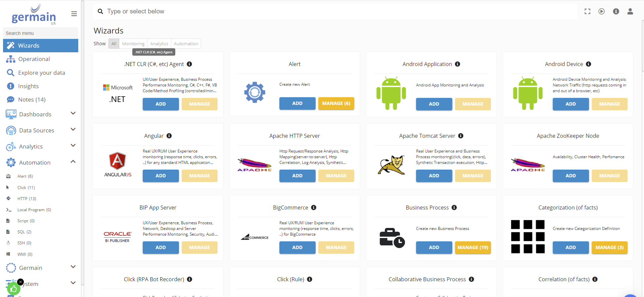The width and height of the screenshot is (644, 297).
Task: Click the fullscreen icon in top bar
Action: 587,11
